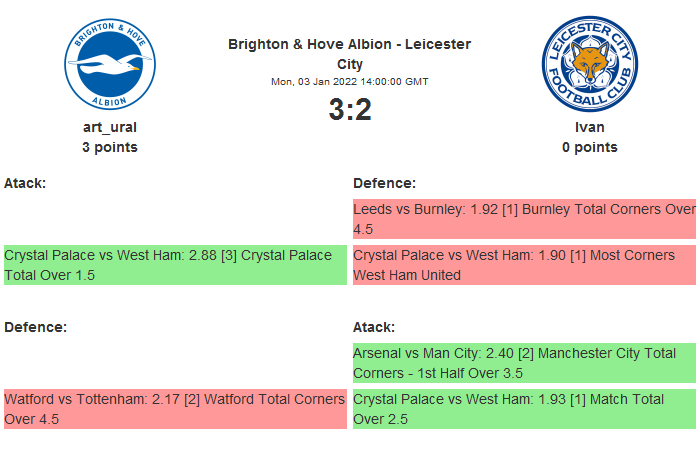The width and height of the screenshot is (700, 460).
Task: Select the Defence heading above the Watford vs Tottenham bet
Action: [x=35, y=327]
